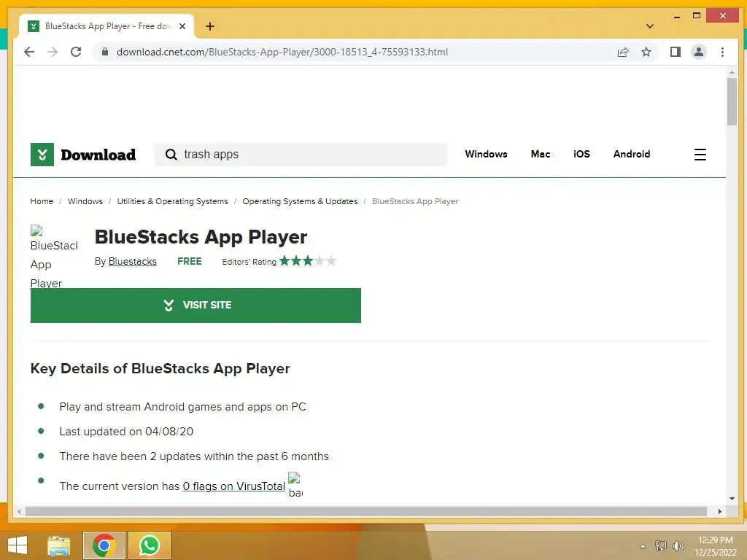
Task: Open WhatsApp from the taskbar
Action: pos(150,545)
